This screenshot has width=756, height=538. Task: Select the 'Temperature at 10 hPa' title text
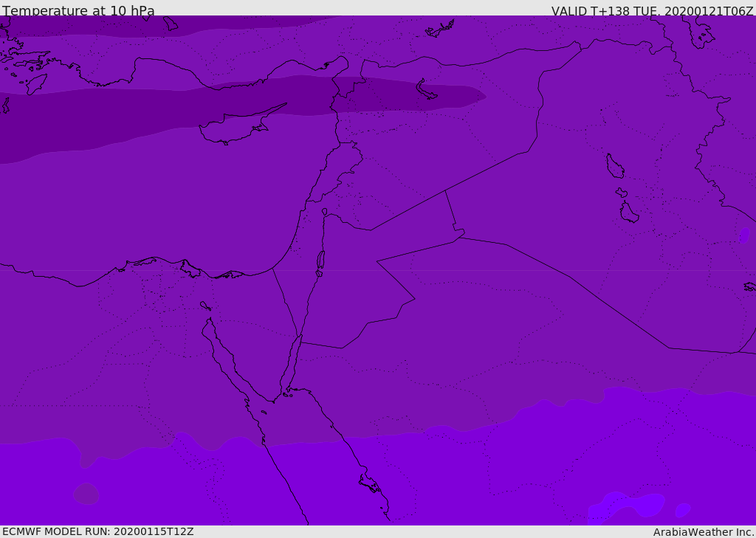click(78, 10)
